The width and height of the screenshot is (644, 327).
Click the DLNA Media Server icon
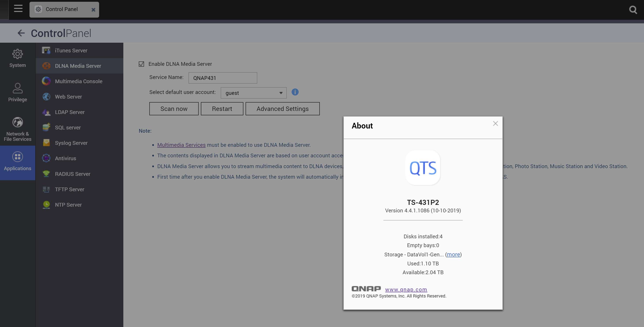pos(46,66)
